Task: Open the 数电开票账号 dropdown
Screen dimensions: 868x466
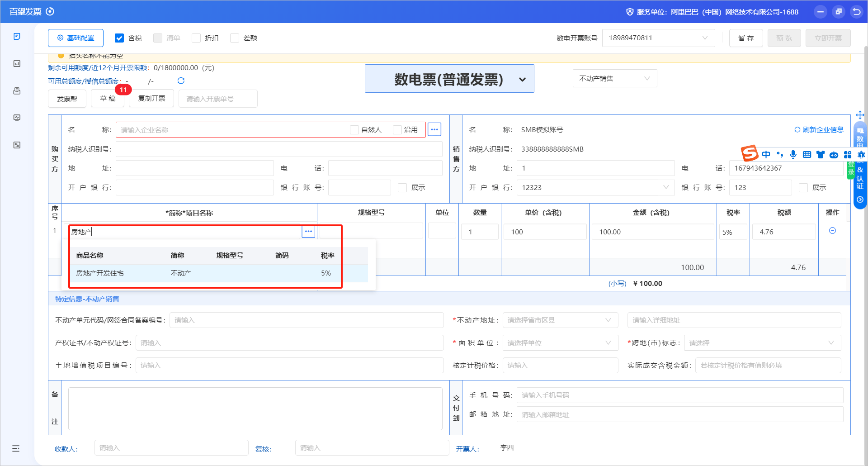Action: pyautogui.click(x=659, y=38)
